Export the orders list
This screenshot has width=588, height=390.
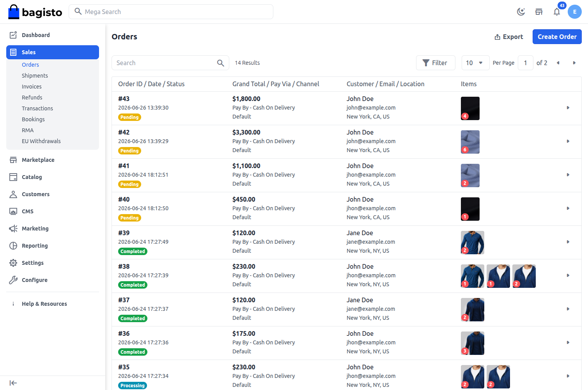point(508,37)
